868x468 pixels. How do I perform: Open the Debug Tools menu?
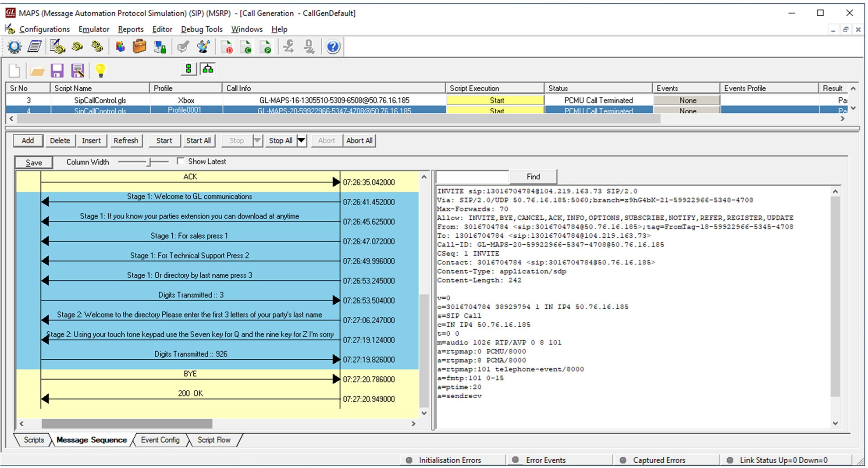(202, 29)
